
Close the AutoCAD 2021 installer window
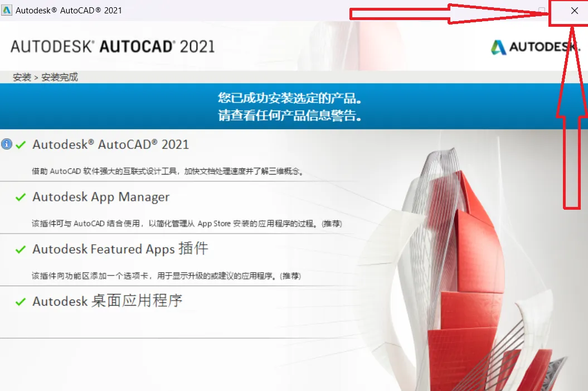[x=574, y=11]
